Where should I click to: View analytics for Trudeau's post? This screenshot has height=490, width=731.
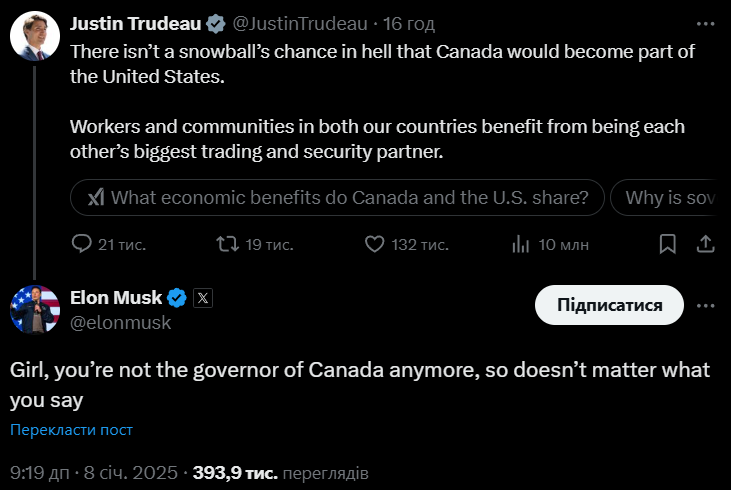coord(550,244)
